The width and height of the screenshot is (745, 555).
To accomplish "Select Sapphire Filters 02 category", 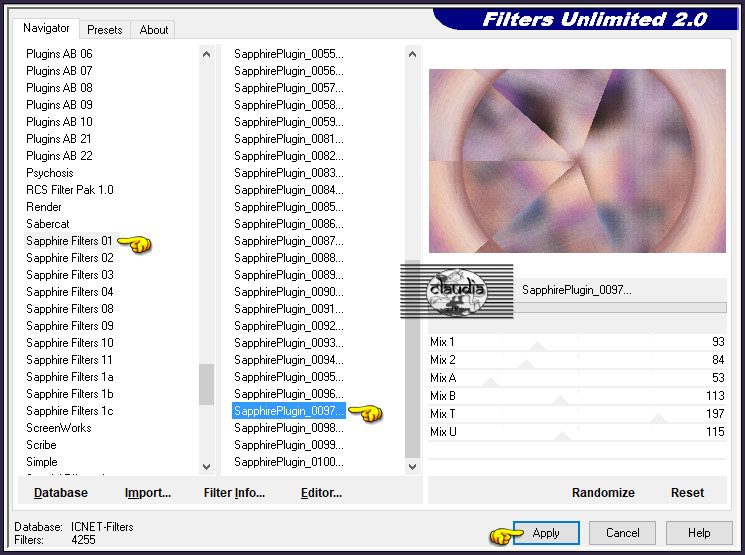I will coord(70,258).
